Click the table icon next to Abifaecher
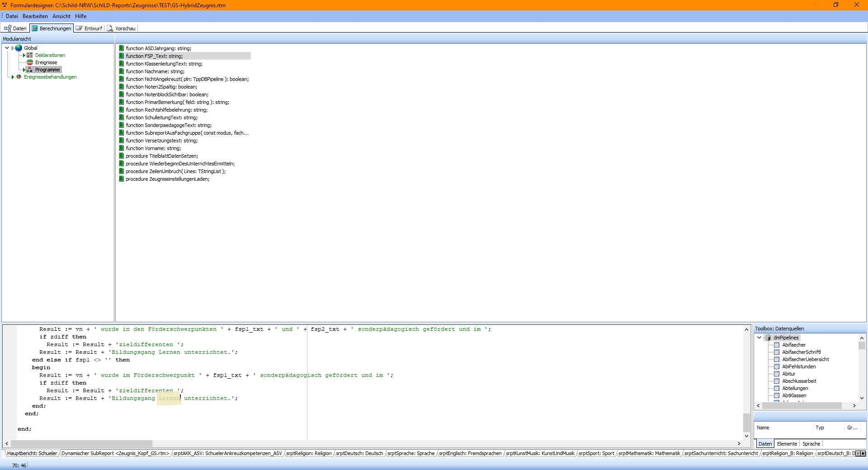This screenshot has height=470, width=868. [x=777, y=345]
